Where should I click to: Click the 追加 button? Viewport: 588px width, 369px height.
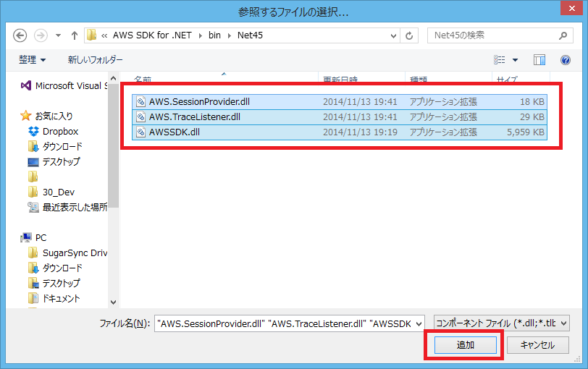tap(465, 345)
